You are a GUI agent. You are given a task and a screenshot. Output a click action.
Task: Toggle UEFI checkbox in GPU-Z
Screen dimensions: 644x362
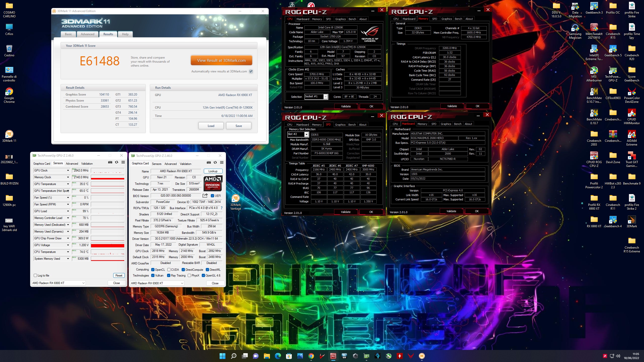click(212, 196)
